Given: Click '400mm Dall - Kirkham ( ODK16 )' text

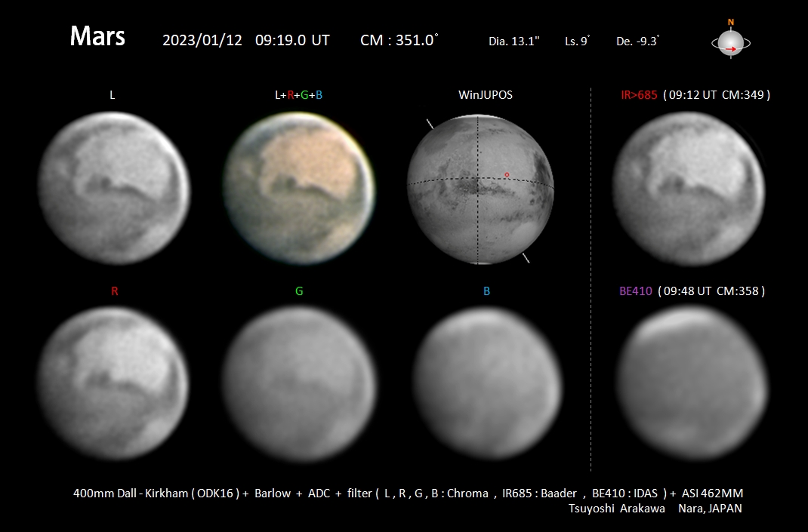Looking at the screenshot, I should pos(156,494).
